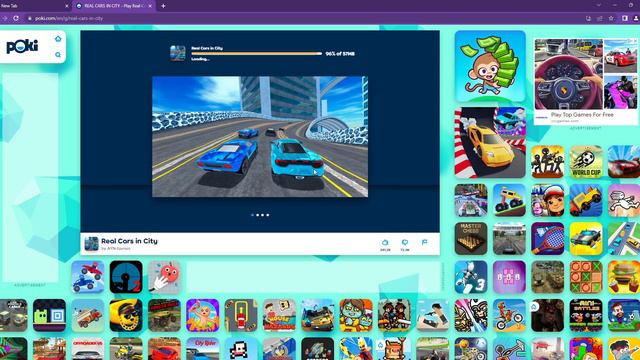This screenshot has height=360, width=640.
Task: Select the last carousel dot below screenshot
Action: tap(268, 215)
